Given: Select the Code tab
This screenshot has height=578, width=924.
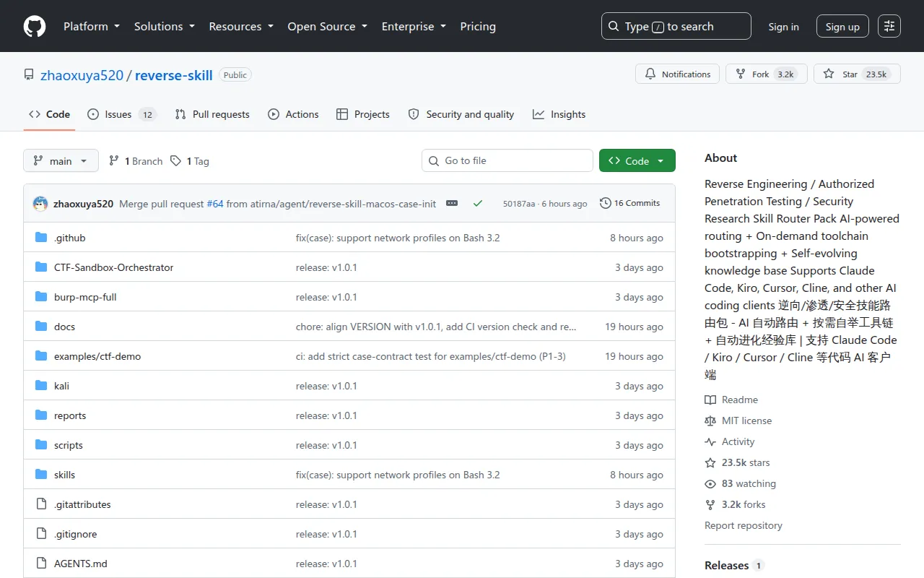Looking at the screenshot, I should [x=49, y=114].
